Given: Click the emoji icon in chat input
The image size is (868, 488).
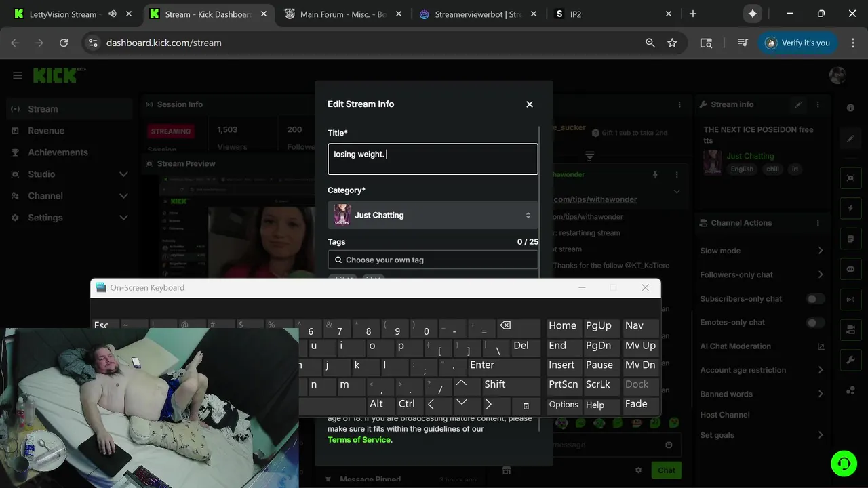Looking at the screenshot, I should coord(669,445).
